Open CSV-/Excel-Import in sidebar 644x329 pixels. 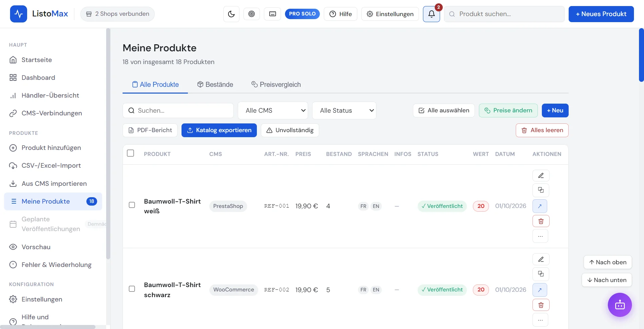(53, 166)
